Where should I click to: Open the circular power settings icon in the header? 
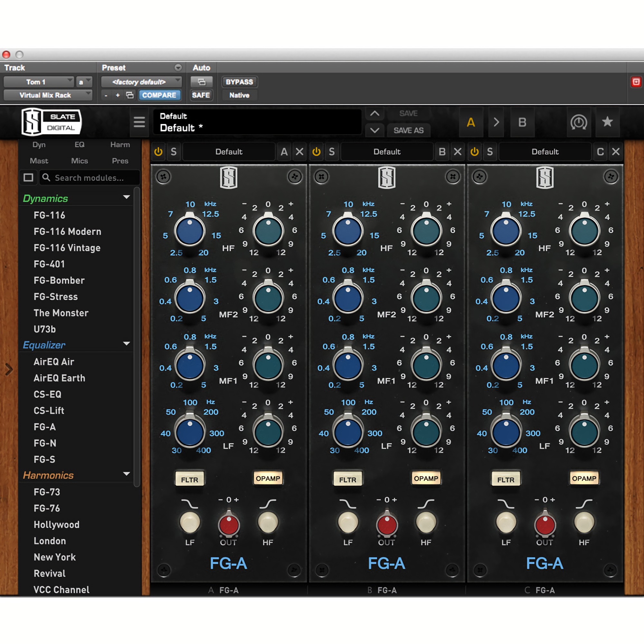click(x=579, y=122)
